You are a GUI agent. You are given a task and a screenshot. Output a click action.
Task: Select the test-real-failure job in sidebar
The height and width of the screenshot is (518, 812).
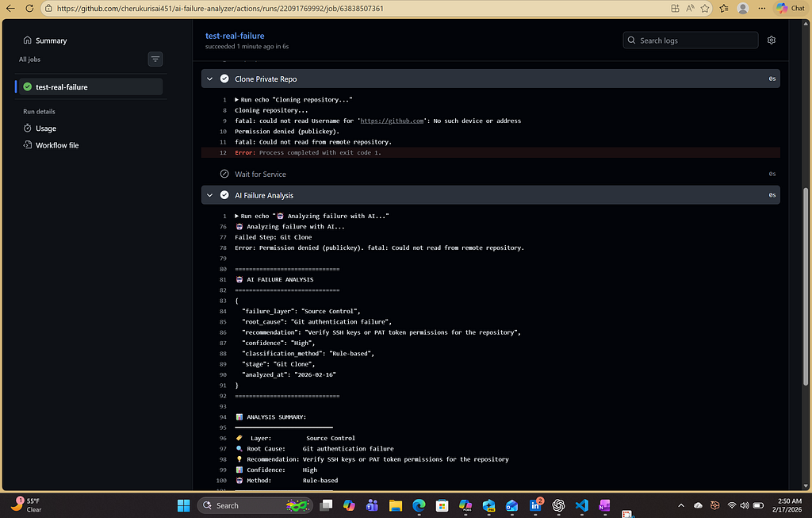coord(90,87)
